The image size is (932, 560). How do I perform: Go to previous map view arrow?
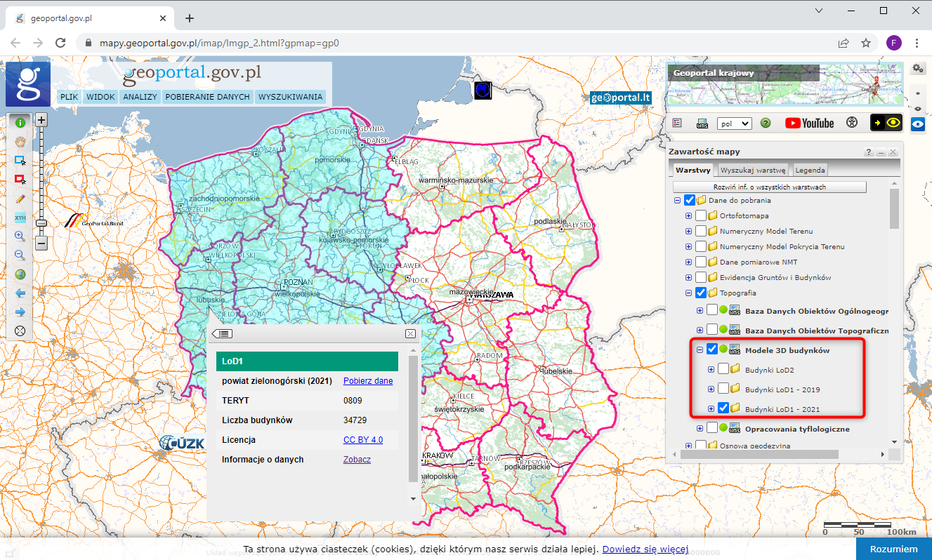(20, 293)
